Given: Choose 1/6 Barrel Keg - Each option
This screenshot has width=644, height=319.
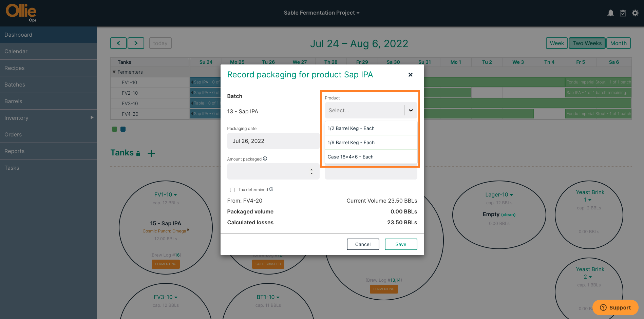Looking at the screenshot, I should coord(371,143).
